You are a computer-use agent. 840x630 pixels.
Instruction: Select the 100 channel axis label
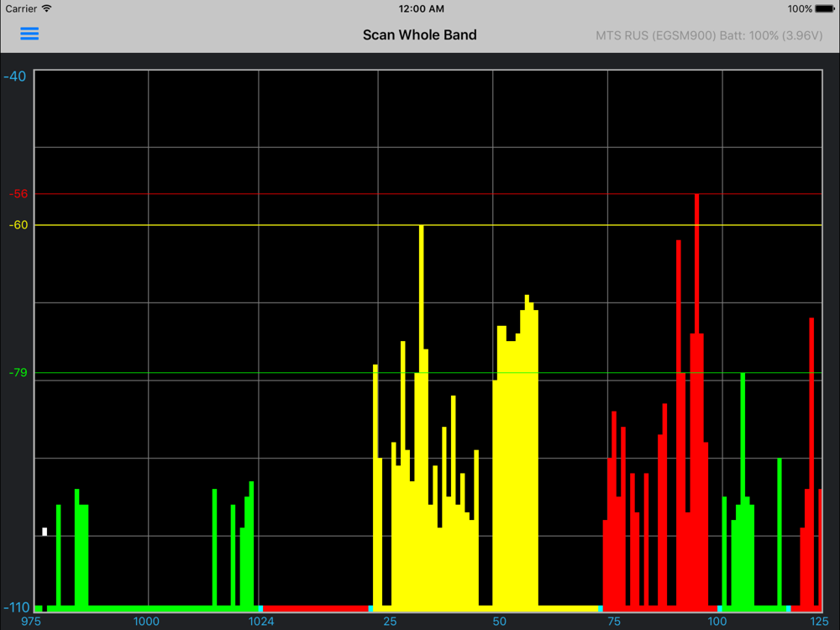(x=717, y=622)
